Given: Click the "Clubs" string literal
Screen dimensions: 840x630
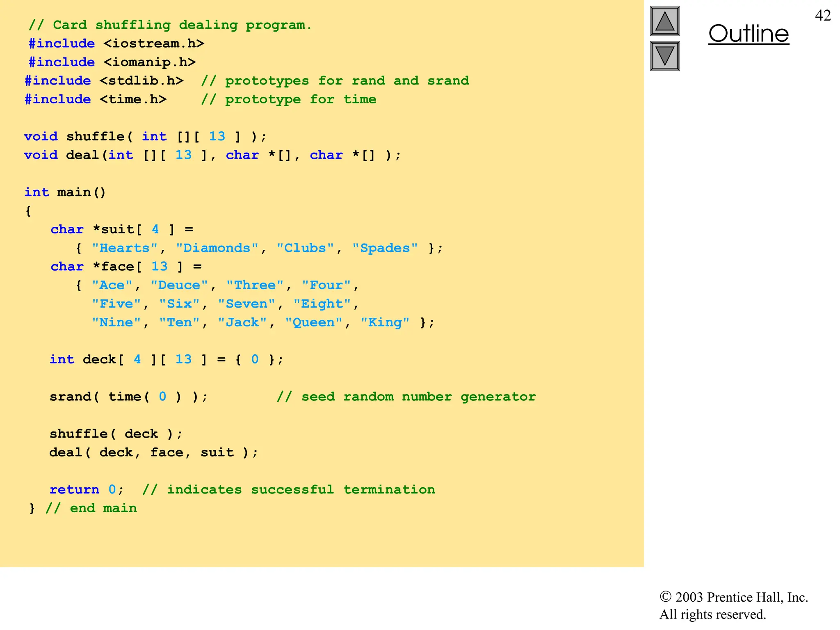Looking at the screenshot, I should click(305, 248).
